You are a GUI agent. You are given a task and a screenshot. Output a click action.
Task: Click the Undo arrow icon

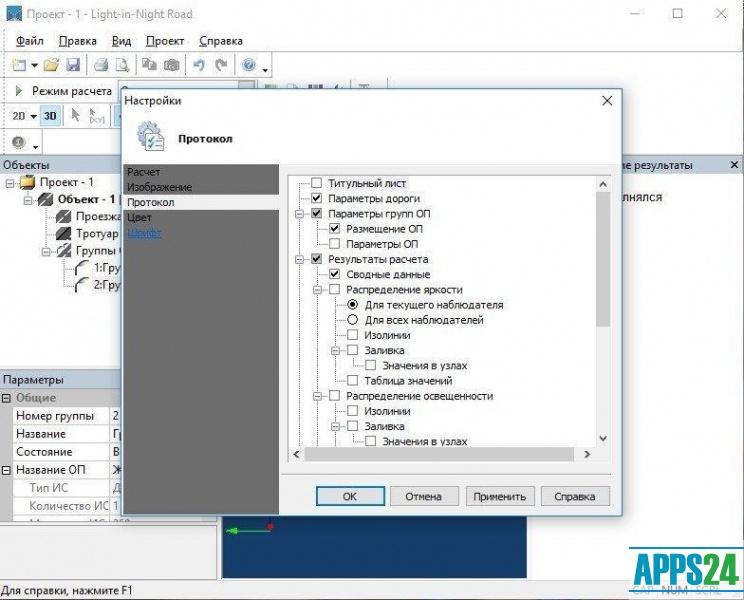(x=198, y=65)
